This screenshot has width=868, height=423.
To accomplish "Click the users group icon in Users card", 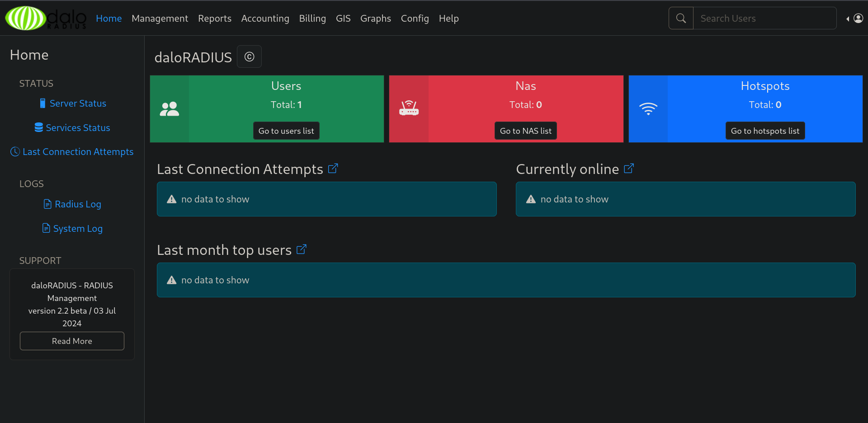I will [170, 109].
